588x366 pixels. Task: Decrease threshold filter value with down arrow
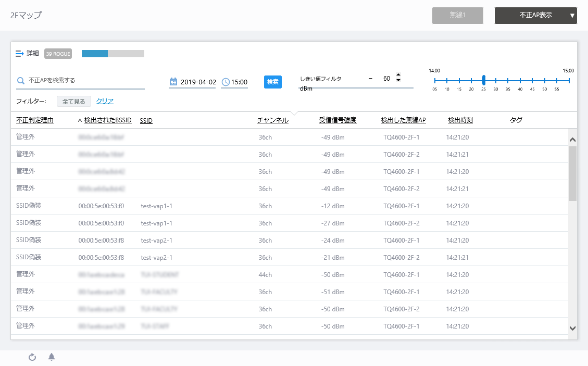pyautogui.click(x=398, y=80)
